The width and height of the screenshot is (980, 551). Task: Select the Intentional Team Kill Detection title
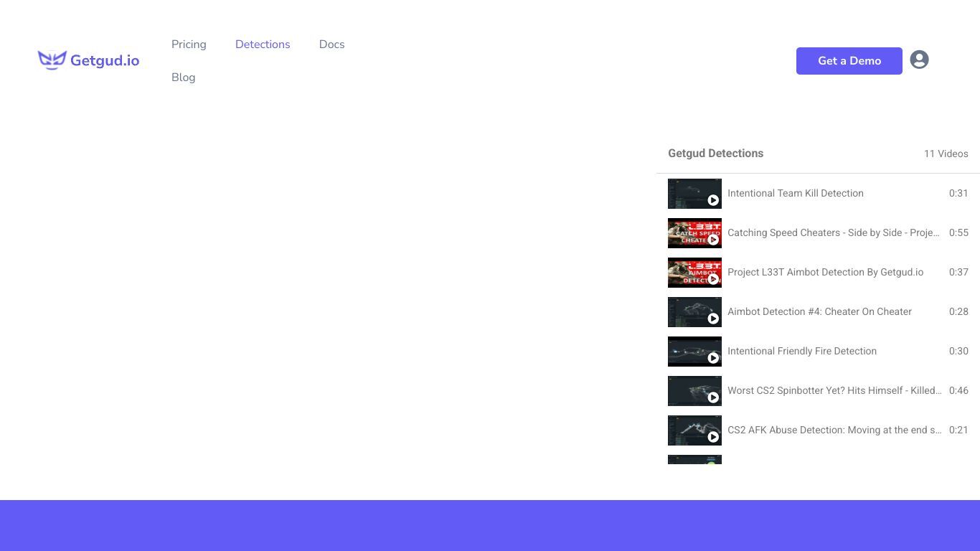796,193
